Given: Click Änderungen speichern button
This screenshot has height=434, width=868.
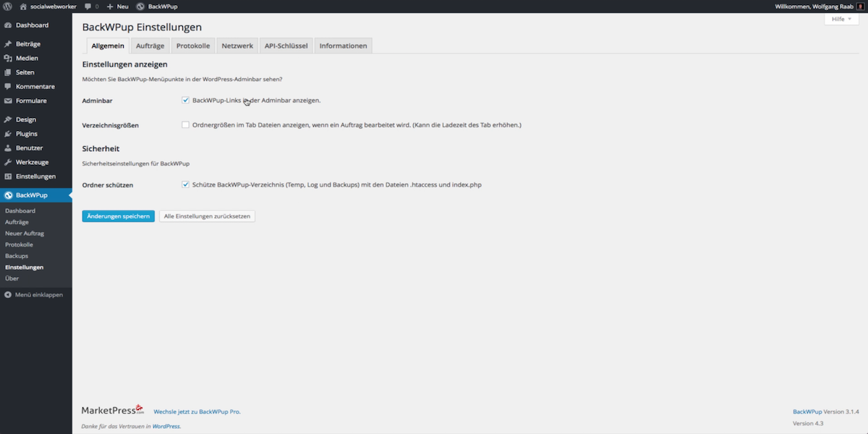Looking at the screenshot, I should 118,216.
